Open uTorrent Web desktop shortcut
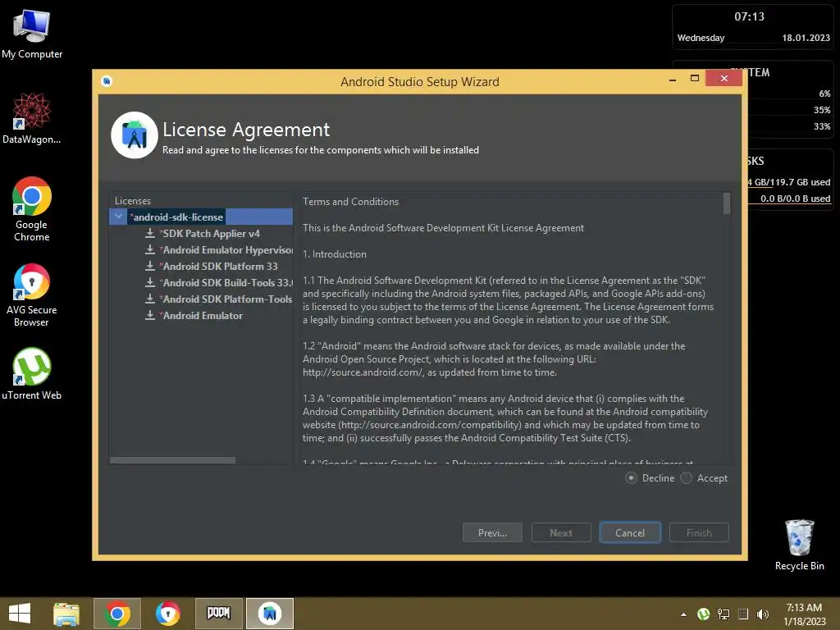The width and height of the screenshot is (840, 630). [32, 374]
